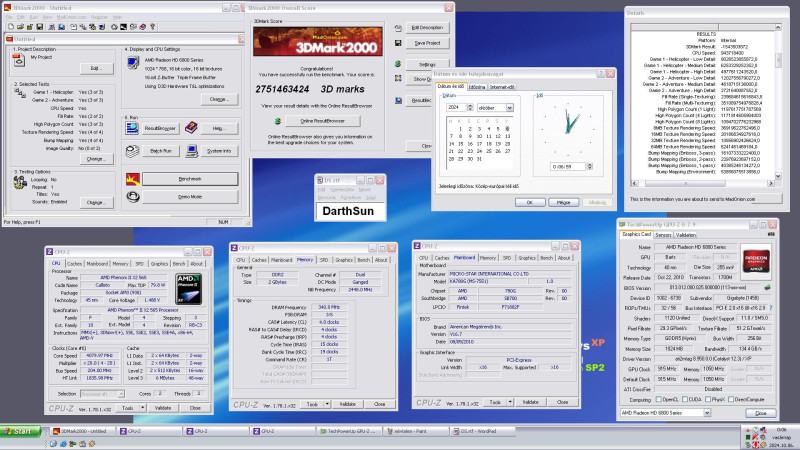Screen dimensions: 800x450
Task: Click the Selected Tests icon
Action: pos(20,93)
